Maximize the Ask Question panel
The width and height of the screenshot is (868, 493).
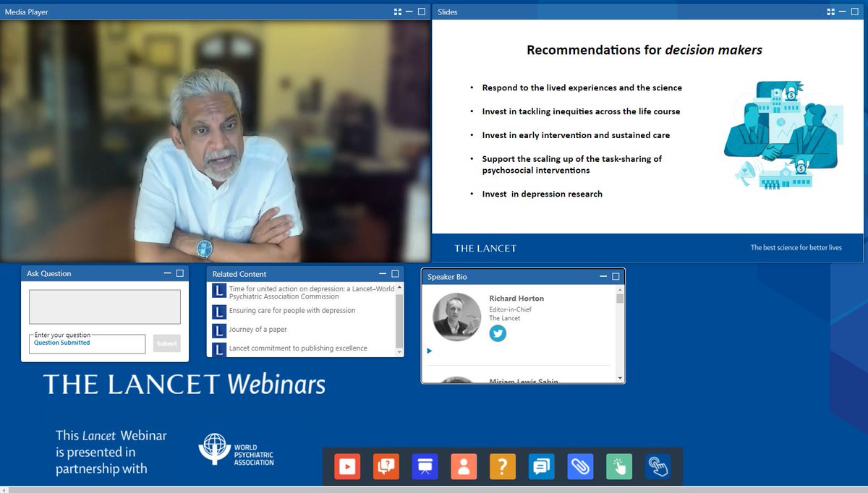pos(179,273)
